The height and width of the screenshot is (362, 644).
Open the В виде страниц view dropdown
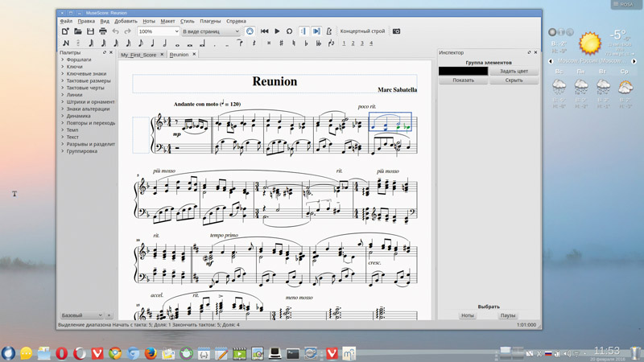(211, 31)
